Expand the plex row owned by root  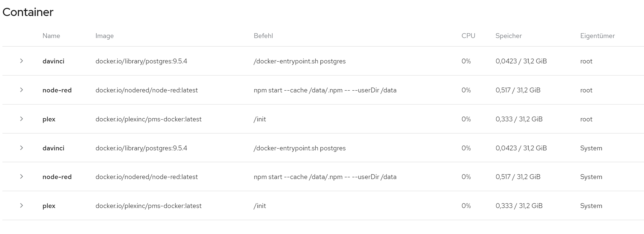(21, 119)
